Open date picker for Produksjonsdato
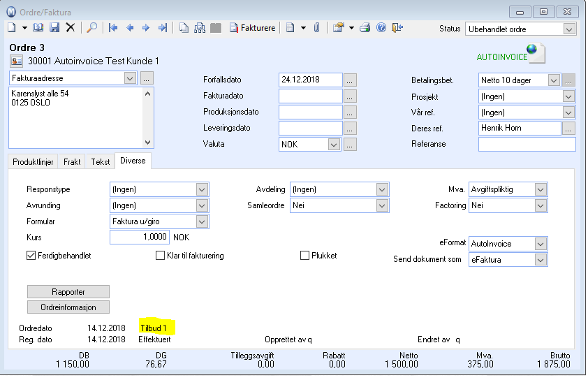The height and width of the screenshot is (380, 588). point(350,112)
